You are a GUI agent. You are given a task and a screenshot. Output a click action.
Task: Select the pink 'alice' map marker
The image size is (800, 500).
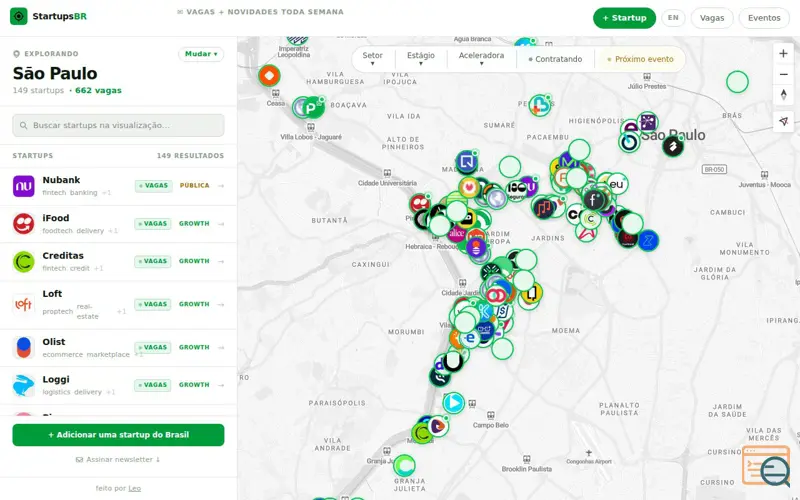(x=457, y=233)
